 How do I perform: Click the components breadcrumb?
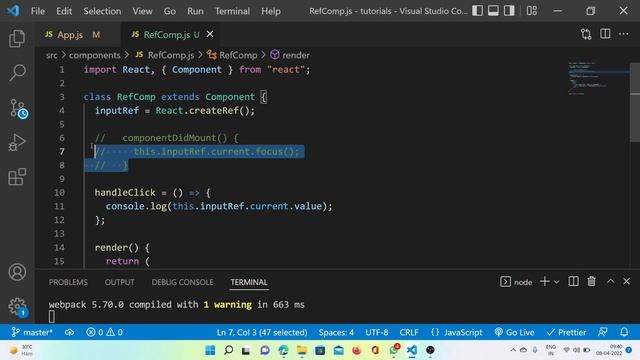(94, 55)
